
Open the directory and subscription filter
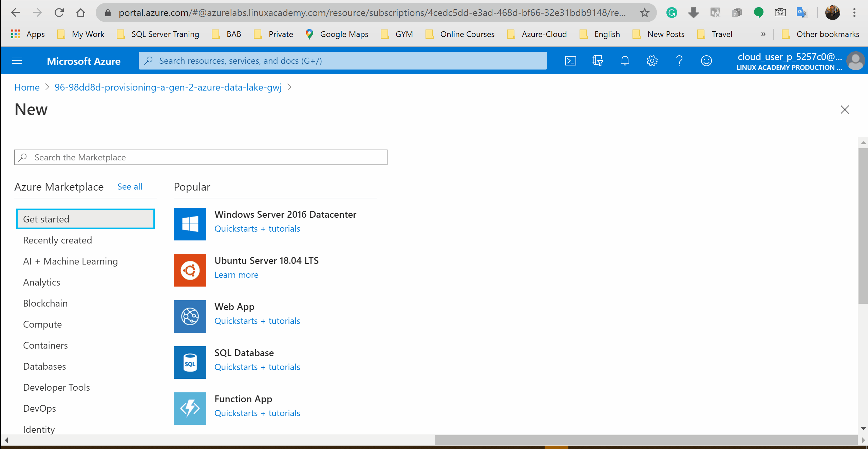tap(598, 61)
